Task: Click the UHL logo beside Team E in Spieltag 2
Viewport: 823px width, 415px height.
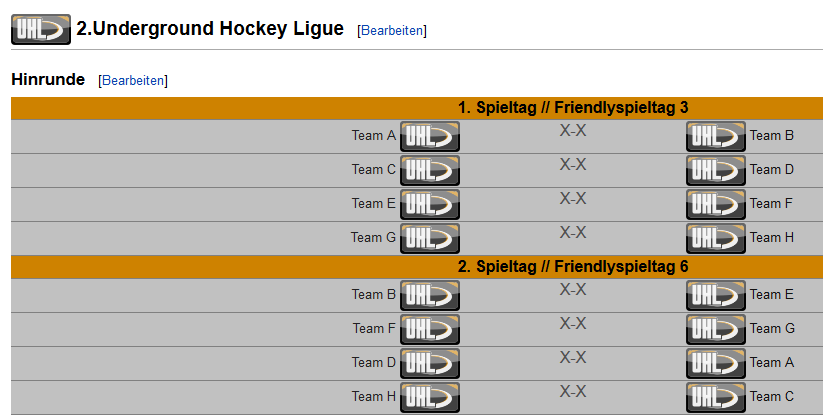Action: point(716,295)
